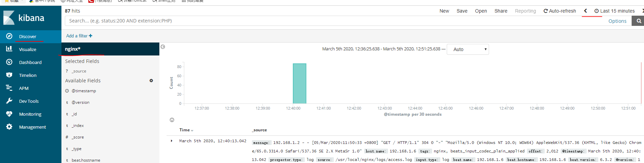Screen dimensions: 644x163
Task: Click the Auto-refresh circular arrow icon
Action: pos(545,11)
